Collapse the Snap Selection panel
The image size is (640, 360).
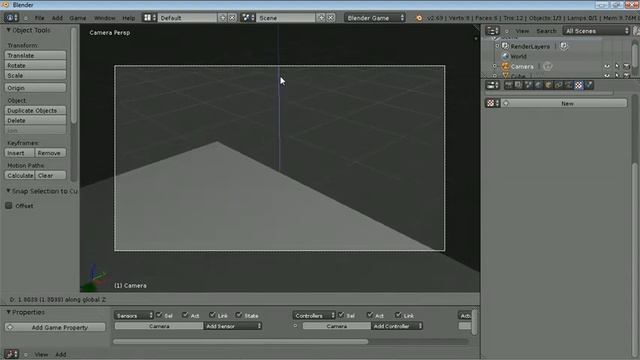click(9, 191)
